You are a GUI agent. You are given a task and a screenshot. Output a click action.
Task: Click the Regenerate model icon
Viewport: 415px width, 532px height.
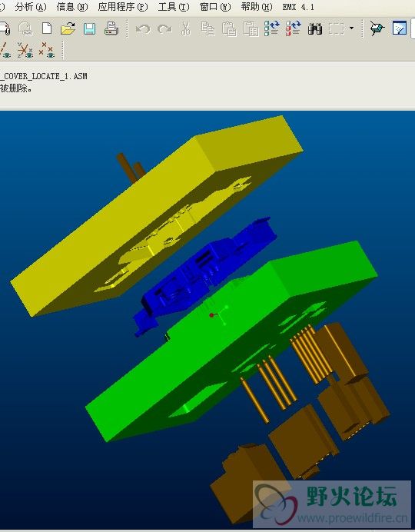[x=271, y=28]
